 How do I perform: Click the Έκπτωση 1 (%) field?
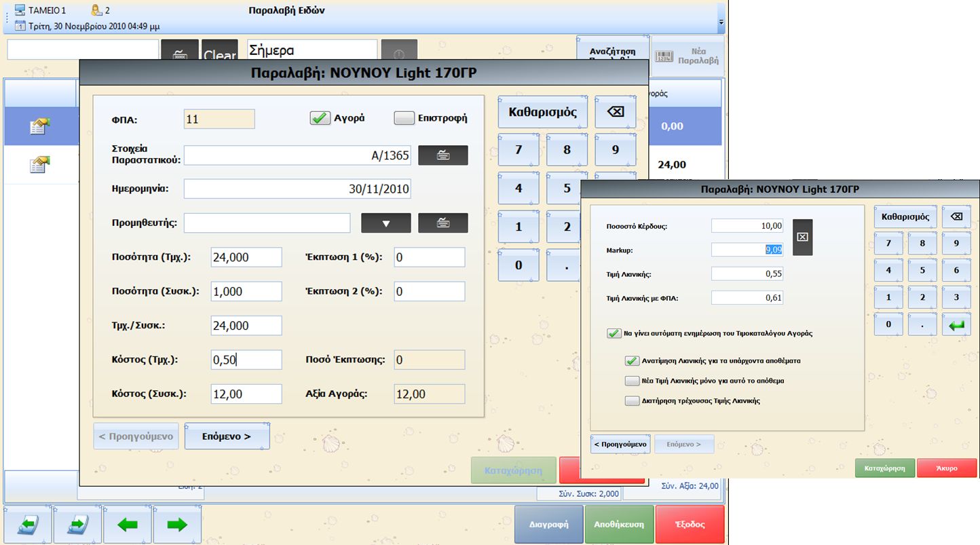(x=430, y=257)
